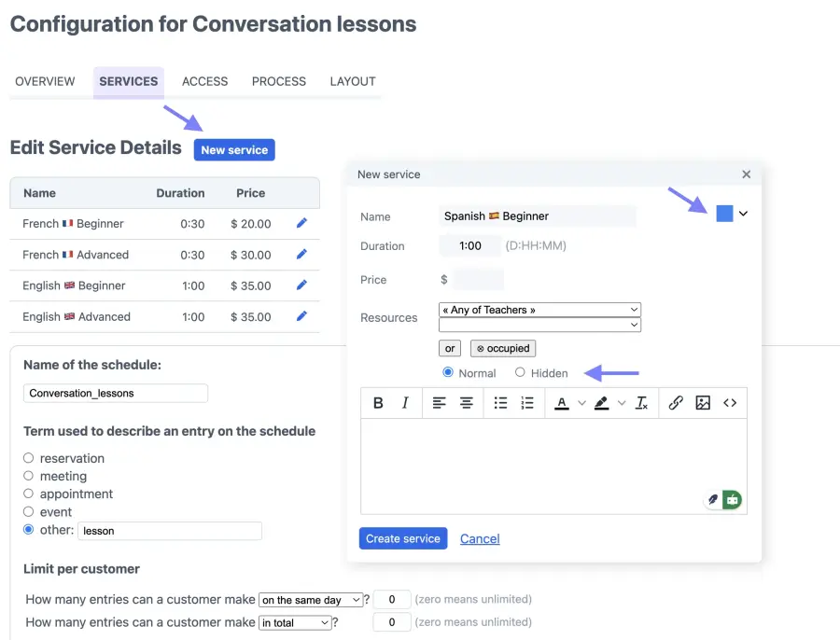This screenshot has width=840, height=640.
Task: Insert a hyperlink in editor
Action: (x=676, y=403)
